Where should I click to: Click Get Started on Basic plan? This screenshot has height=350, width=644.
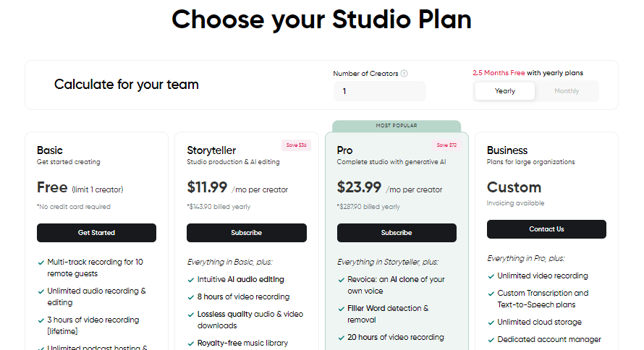click(96, 233)
